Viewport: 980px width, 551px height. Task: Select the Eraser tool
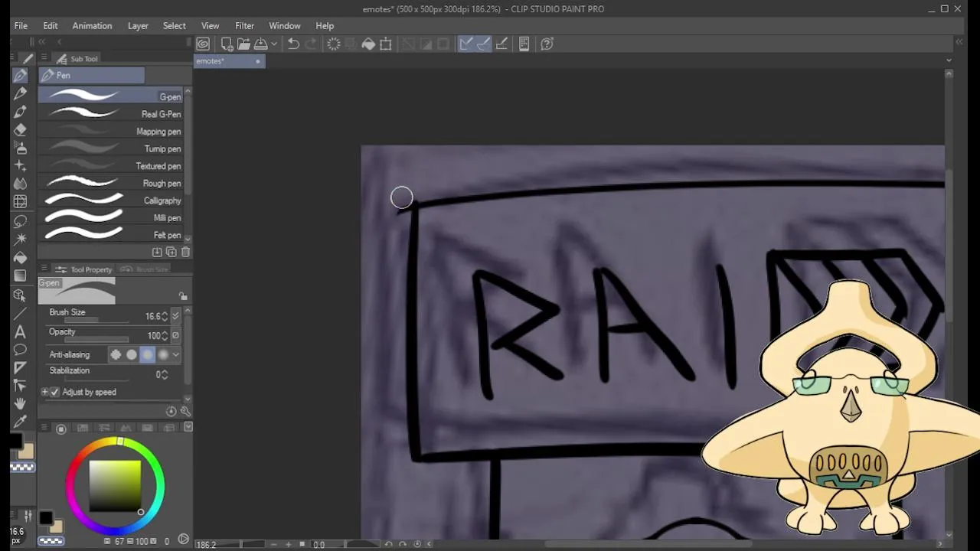21,130
